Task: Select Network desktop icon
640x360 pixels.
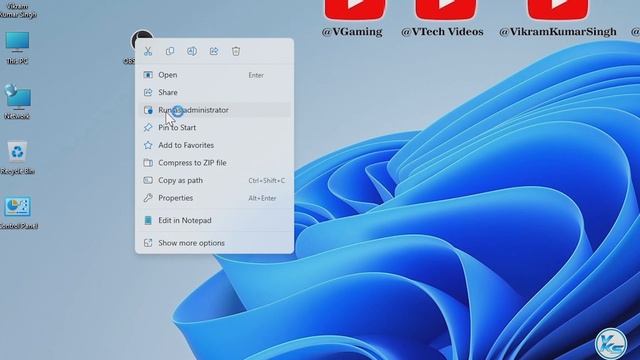Action: pyautogui.click(x=17, y=102)
